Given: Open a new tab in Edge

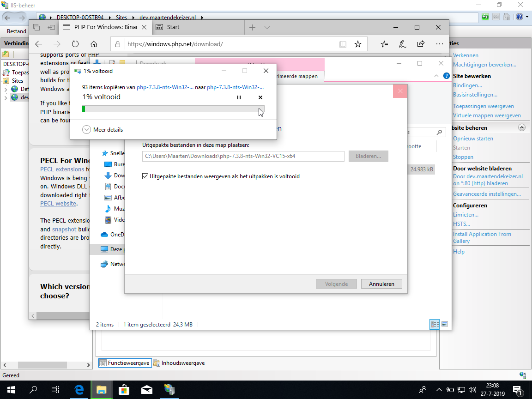Looking at the screenshot, I should (252, 28).
